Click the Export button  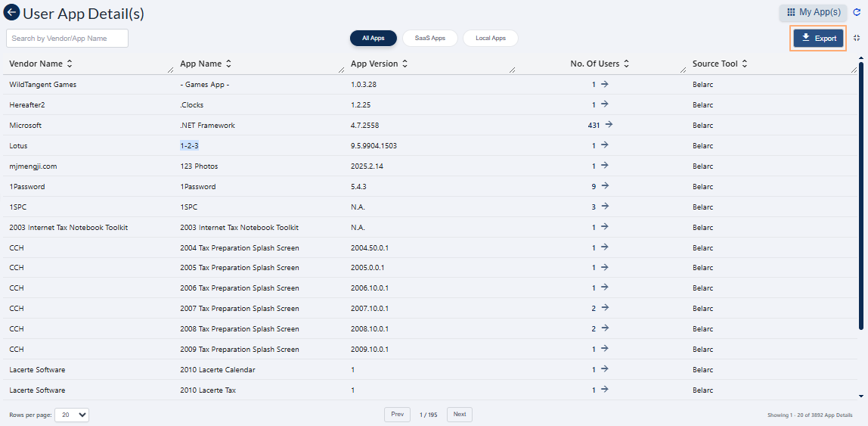point(818,38)
